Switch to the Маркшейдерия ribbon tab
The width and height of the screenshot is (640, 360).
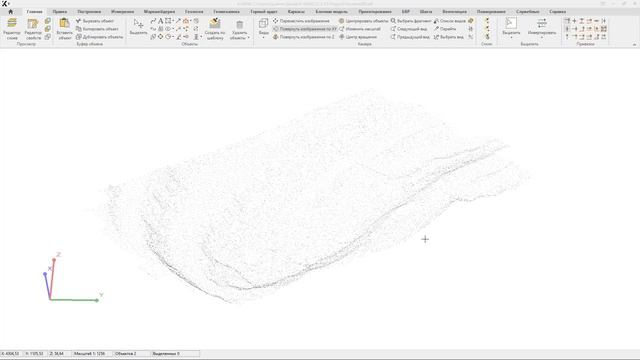point(159,11)
